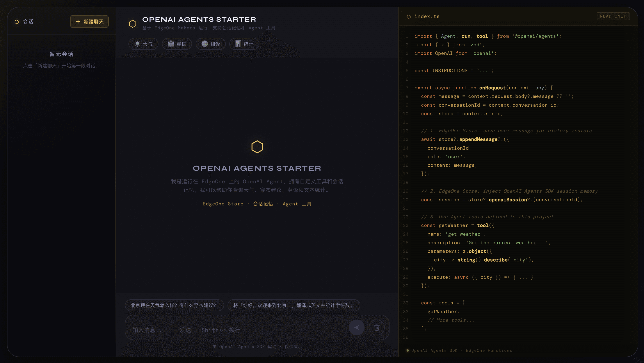The image size is (644, 363).
Task: Click 'openaiSession' in the code
Action: (508, 199)
